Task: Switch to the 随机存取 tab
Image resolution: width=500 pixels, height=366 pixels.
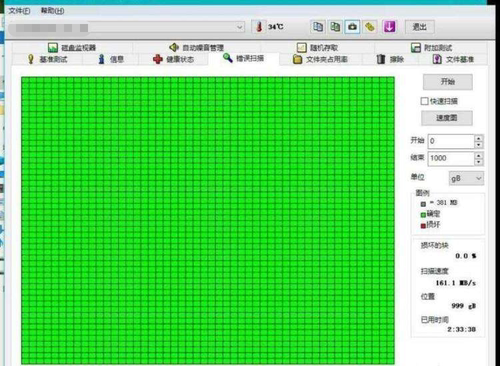Action: click(x=318, y=48)
